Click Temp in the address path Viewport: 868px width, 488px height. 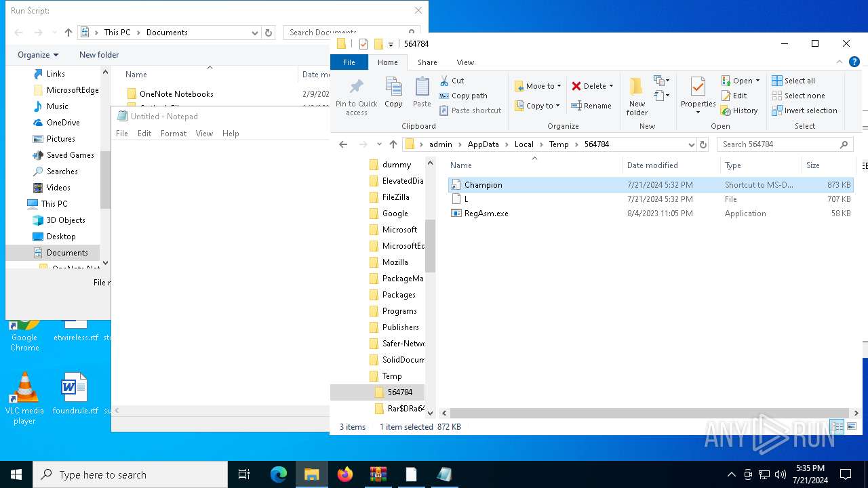click(559, 144)
